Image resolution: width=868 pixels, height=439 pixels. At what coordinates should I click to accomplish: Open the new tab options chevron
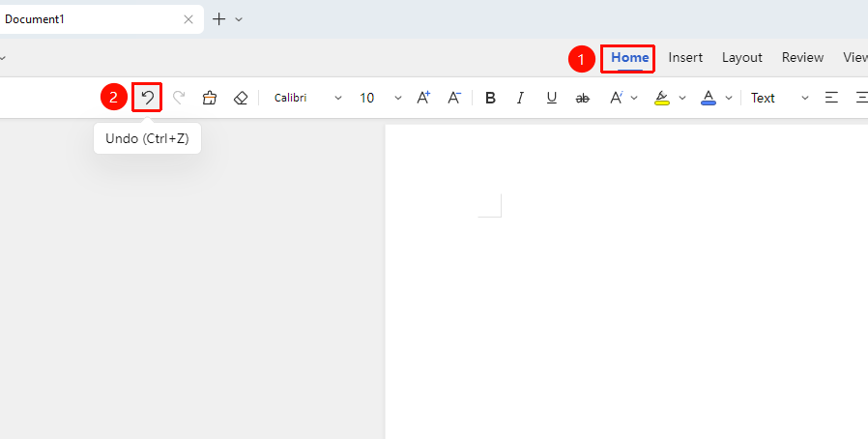[239, 19]
